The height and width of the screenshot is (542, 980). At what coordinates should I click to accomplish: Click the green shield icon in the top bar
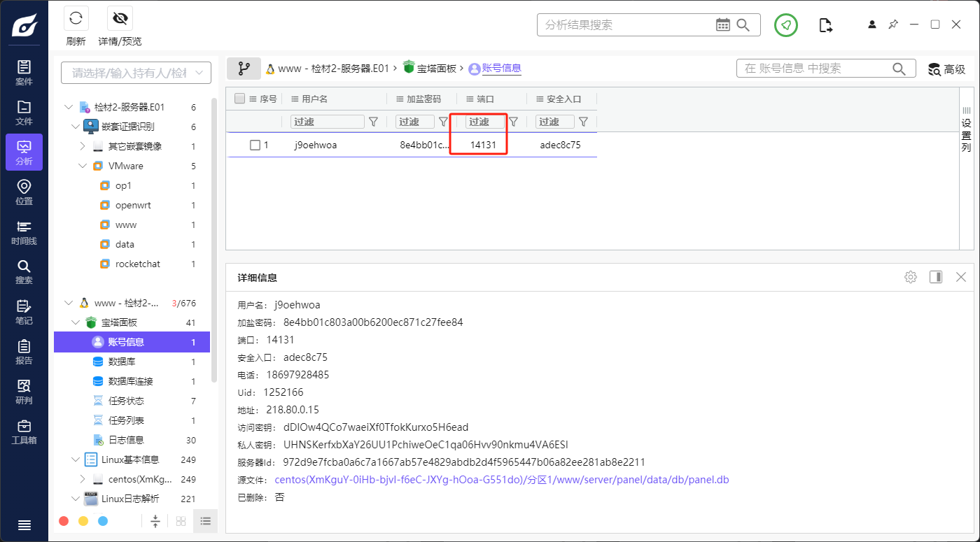coord(786,25)
